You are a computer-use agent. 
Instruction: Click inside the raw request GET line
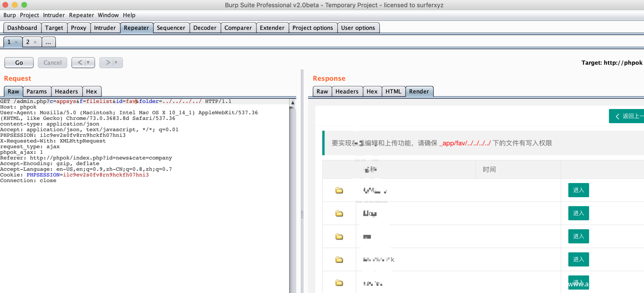coord(116,101)
